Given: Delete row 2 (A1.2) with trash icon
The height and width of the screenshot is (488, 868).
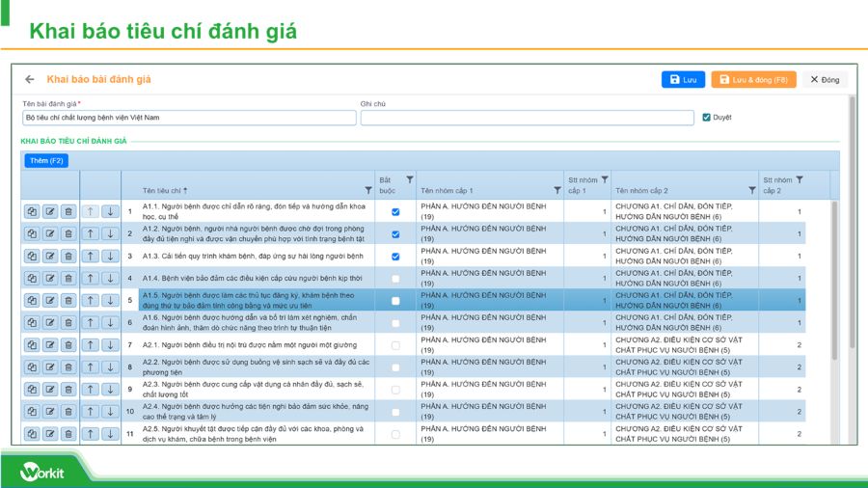Looking at the screenshot, I should coord(68,233).
